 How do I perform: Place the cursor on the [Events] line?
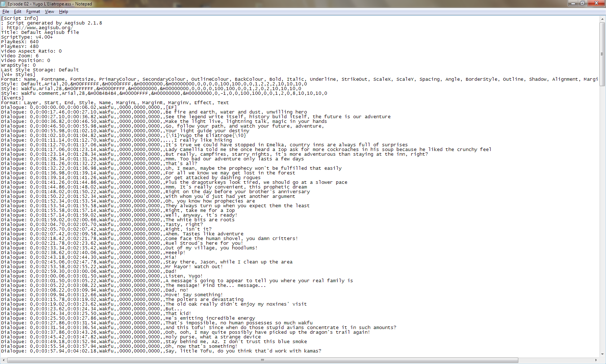pos(13,98)
